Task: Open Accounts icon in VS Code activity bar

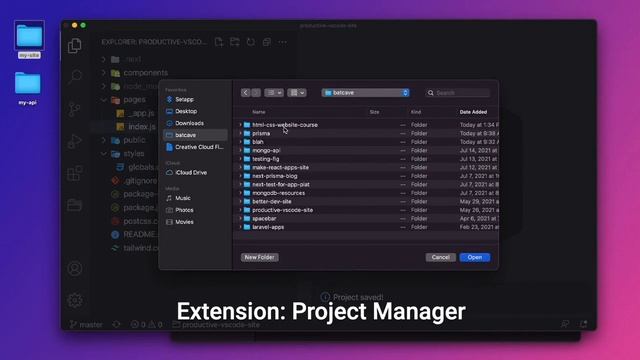Action: 75,268
